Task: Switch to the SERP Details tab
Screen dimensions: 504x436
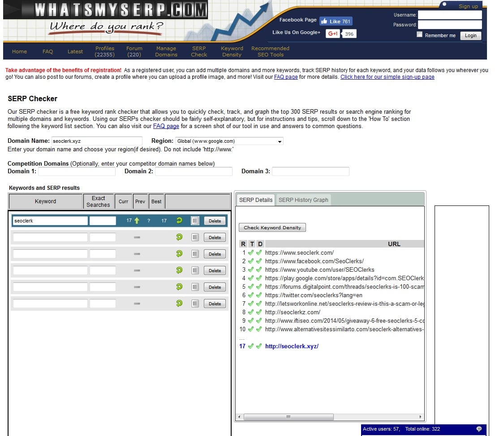Action: (x=255, y=200)
